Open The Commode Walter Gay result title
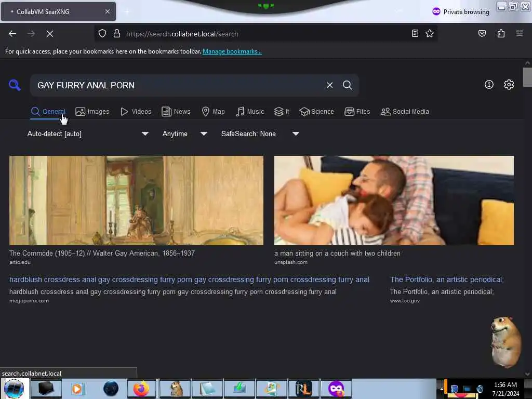The height and width of the screenshot is (399, 532). 102,253
